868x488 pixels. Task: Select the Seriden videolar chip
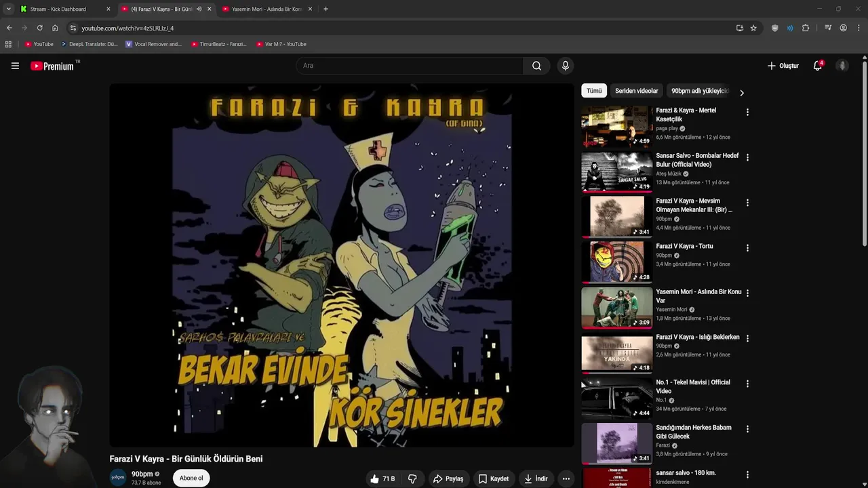(636, 91)
